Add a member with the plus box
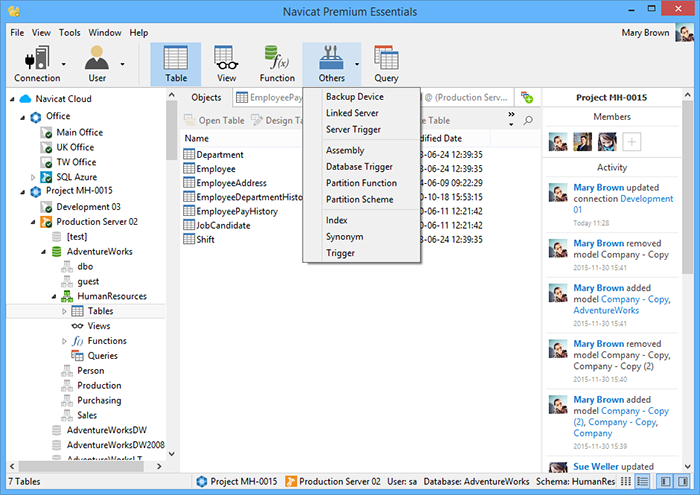Image resolution: width=700 pixels, height=495 pixels. [x=631, y=142]
